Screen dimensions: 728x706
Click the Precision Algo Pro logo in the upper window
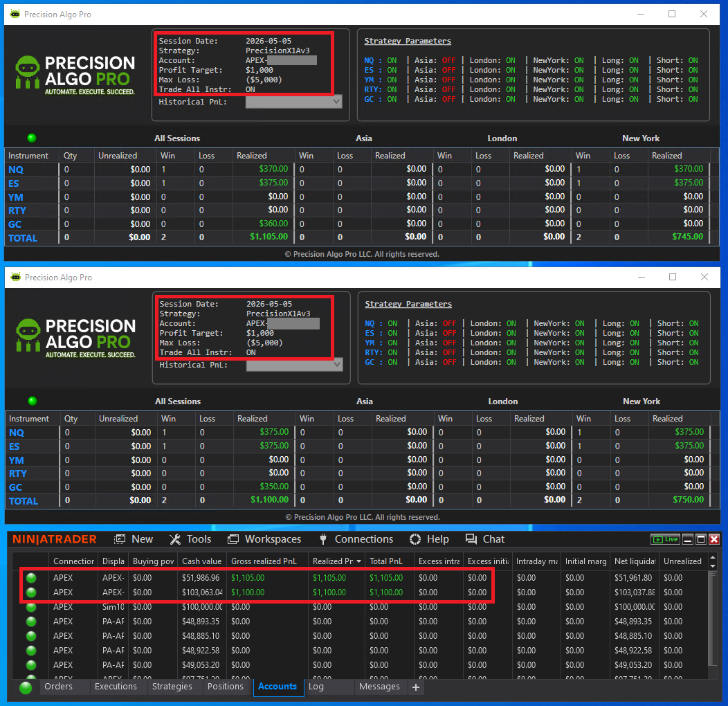click(x=75, y=75)
